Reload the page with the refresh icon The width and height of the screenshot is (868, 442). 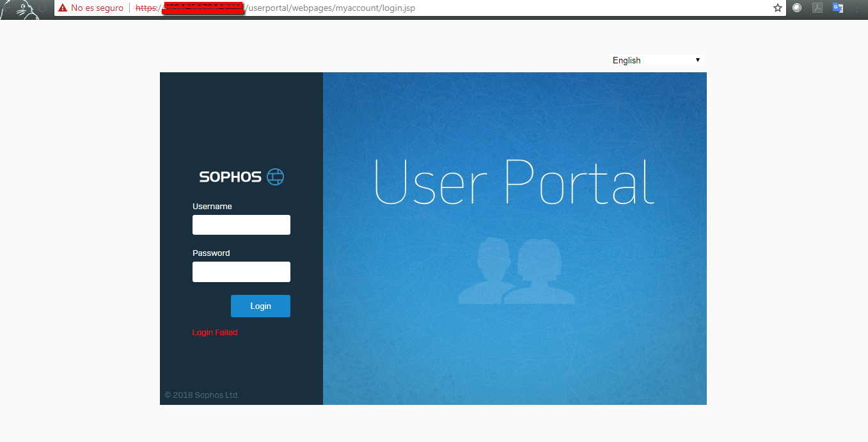pos(42,8)
